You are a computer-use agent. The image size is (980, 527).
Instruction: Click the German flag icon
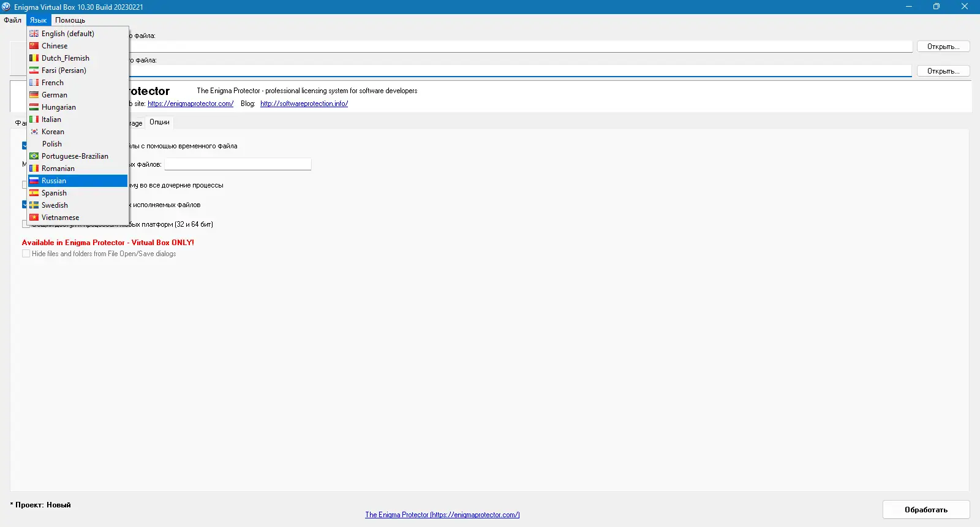34,95
